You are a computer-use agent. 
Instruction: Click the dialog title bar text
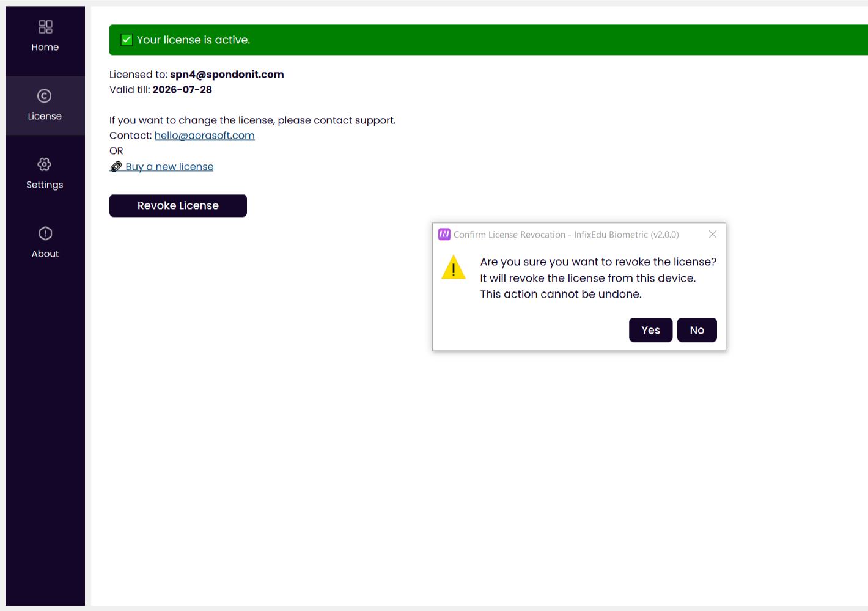click(566, 235)
